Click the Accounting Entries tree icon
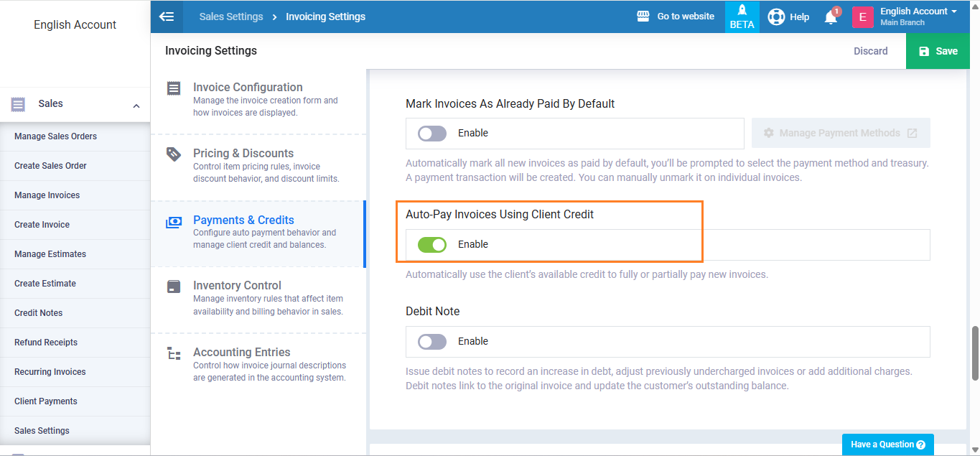The width and height of the screenshot is (980, 456). click(x=174, y=353)
